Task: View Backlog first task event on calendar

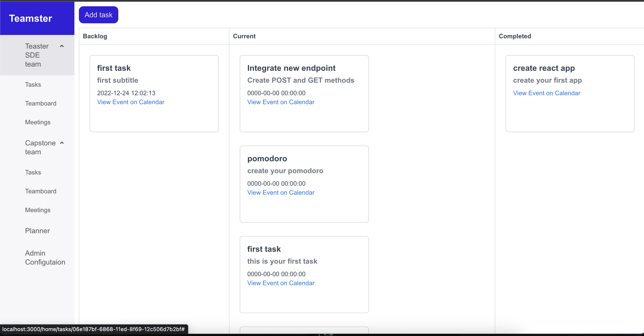Action: click(x=131, y=102)
